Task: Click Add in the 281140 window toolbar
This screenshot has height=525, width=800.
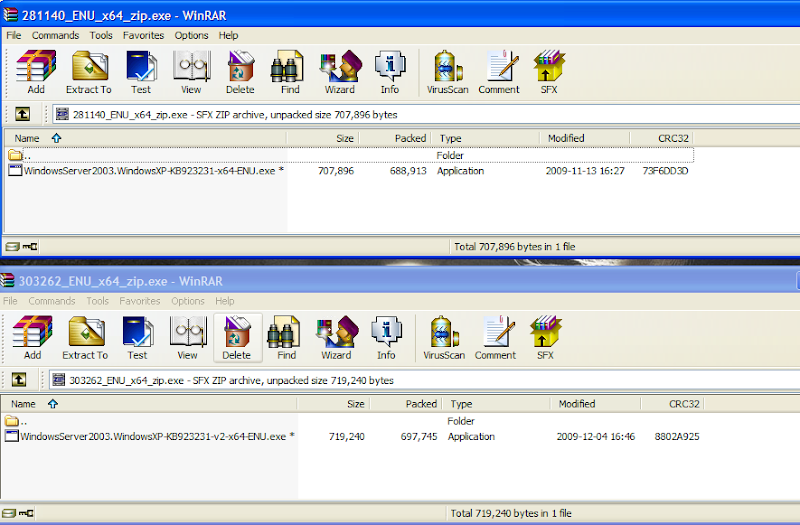Action: coord(36,72)
